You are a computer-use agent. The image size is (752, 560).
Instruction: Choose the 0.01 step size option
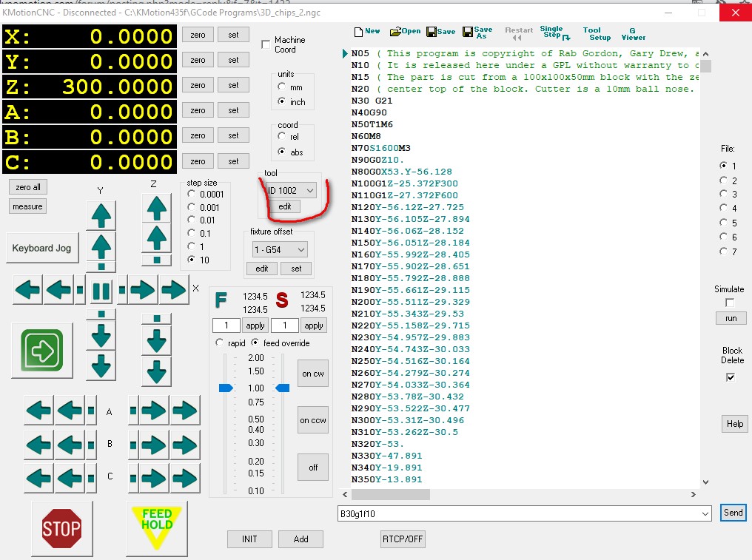pyautogui.click(x=192, y=220)
